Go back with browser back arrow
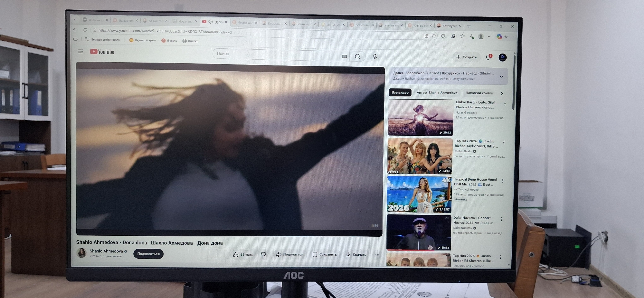The width and height of the screenshot is (644, 298). [75, 30]
